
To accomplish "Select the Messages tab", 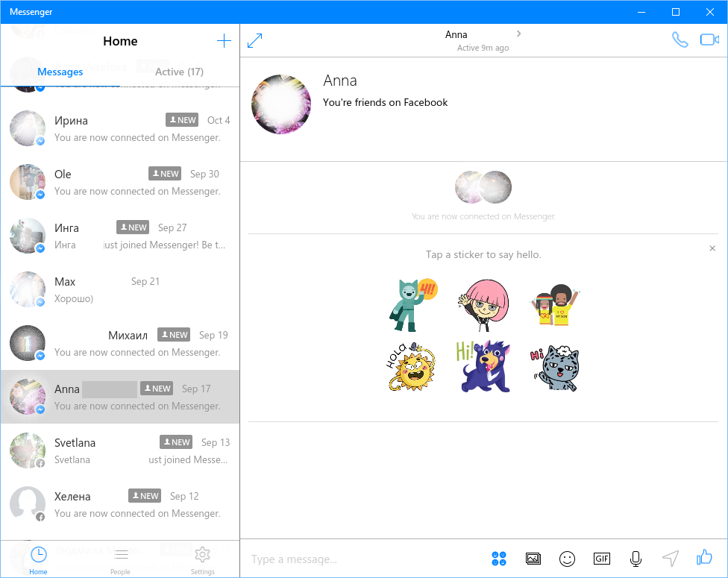I will pyautogui.click(x=60, y=72).
